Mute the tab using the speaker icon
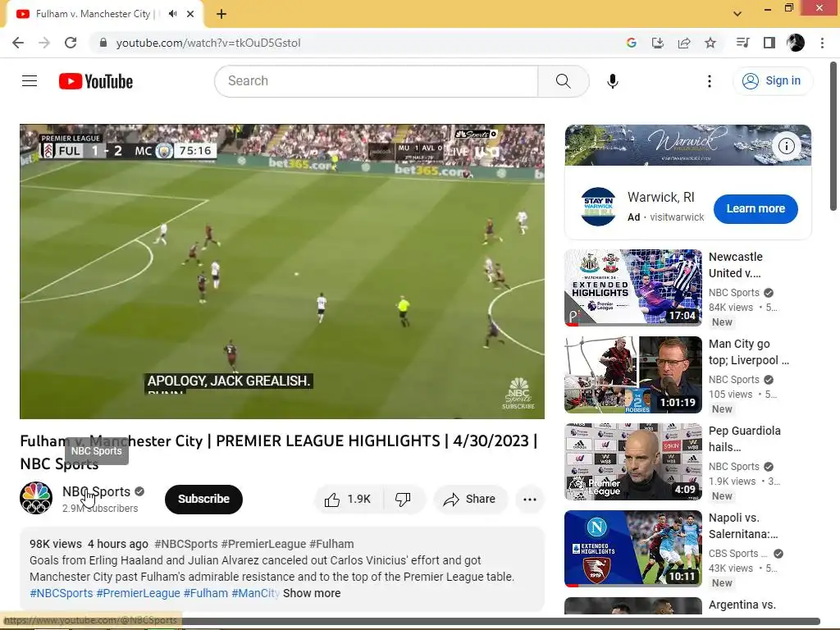The image size is (840, 630). pyautogui.click(x=172, y=14)
